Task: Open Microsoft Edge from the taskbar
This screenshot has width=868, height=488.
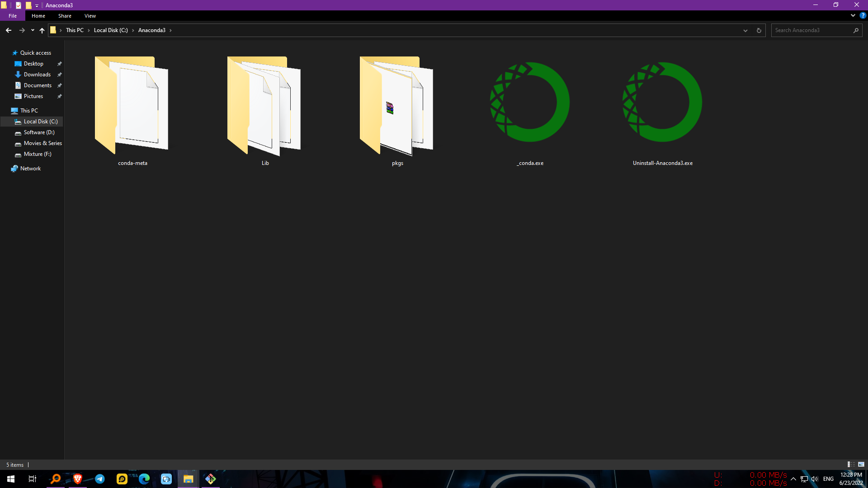Action: coord(144,479)
